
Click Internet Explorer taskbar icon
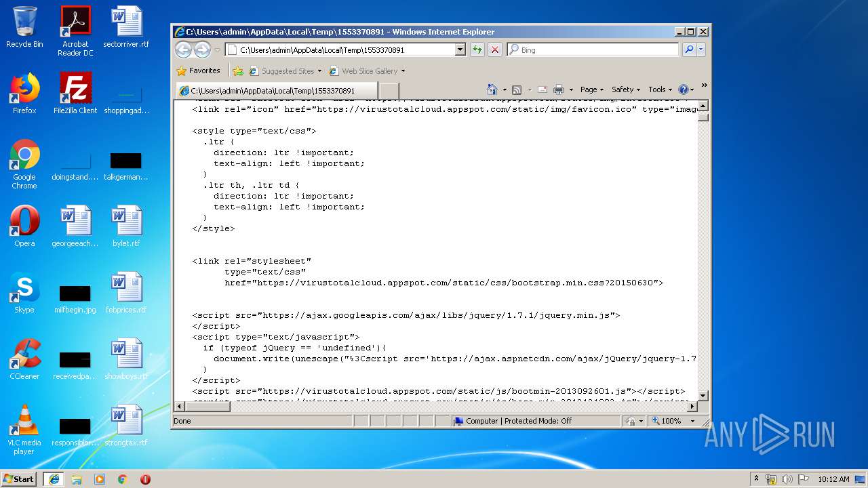(54, 479)
